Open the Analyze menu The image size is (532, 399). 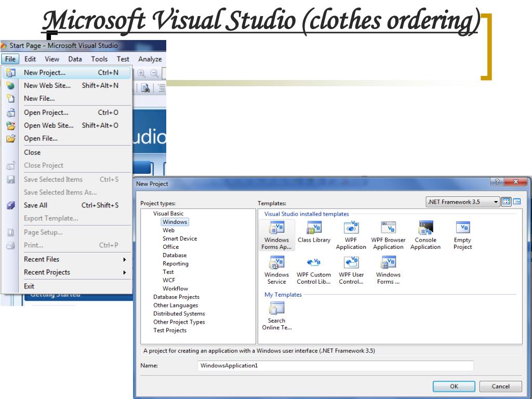[150, 59]
